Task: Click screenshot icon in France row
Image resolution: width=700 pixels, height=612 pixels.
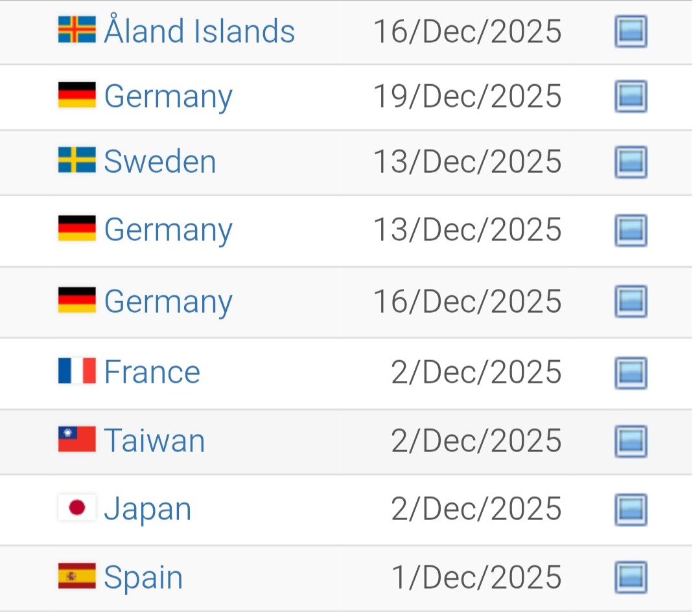Action: 630,372
